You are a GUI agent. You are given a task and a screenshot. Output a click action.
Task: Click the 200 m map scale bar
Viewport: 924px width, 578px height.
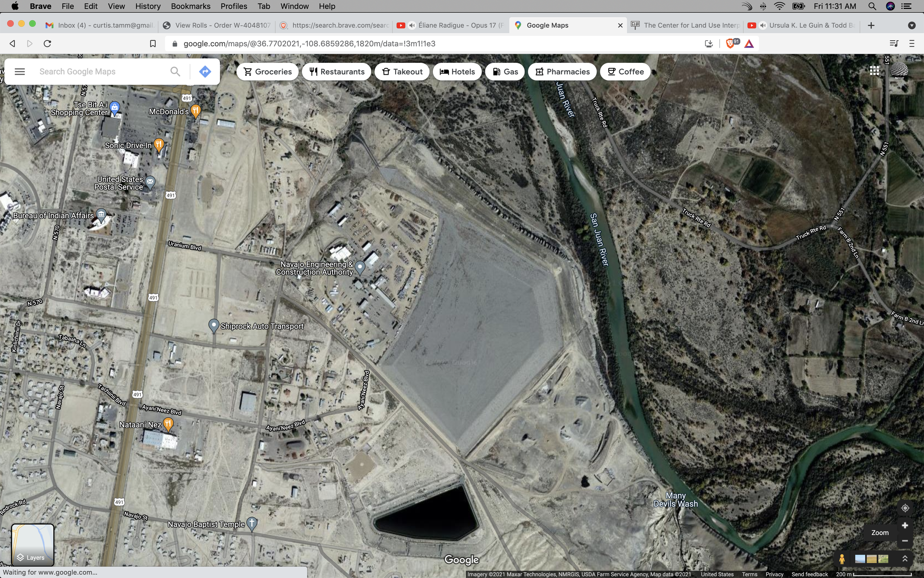click(875, 574)
